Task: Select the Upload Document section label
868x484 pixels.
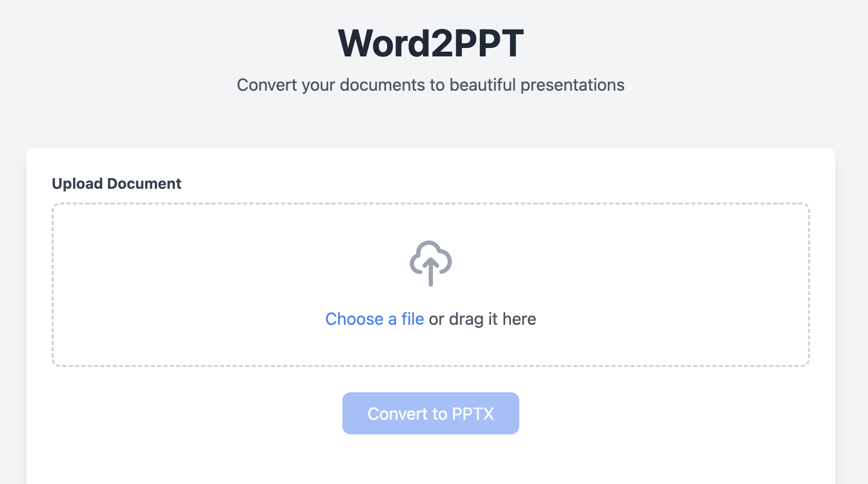Action: (x=116, y=183)
